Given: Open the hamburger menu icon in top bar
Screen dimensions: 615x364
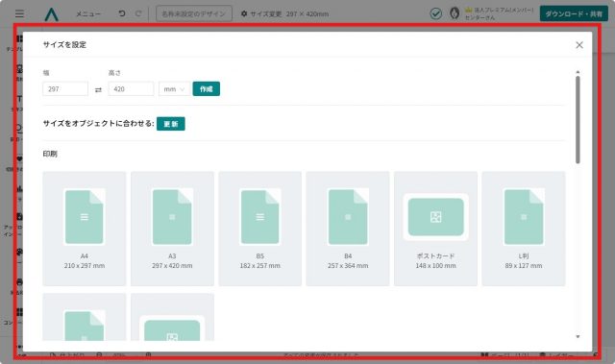Looking at the screenshot, I should tap(19, 13).
